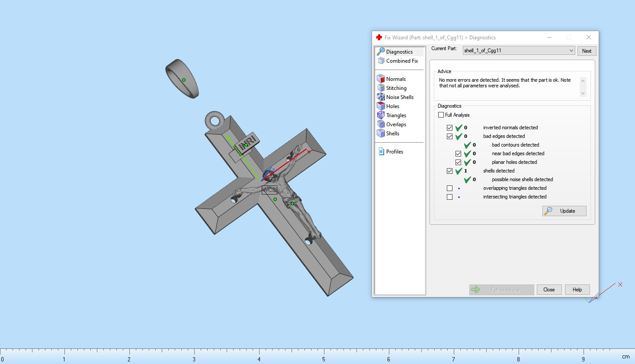The width and height of the screenshot is (635, 364).
Task: Click the Profiles document icon
Action: (x=381, y=151)
